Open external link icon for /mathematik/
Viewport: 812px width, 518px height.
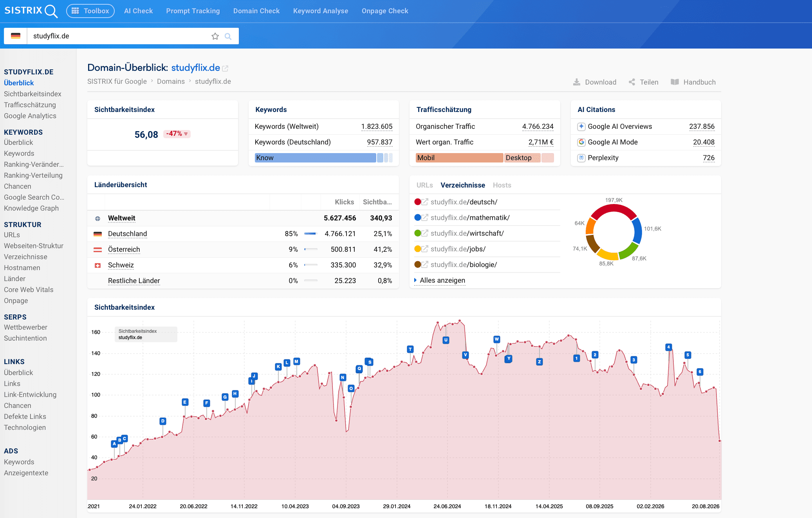pyautogui.click(x=425, y=218)
